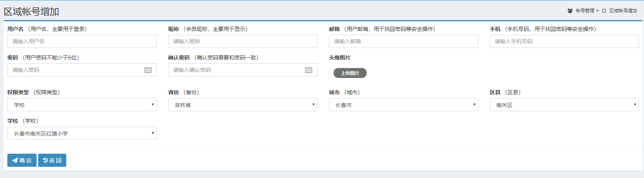Click the 上传图片 upload button
The image size is (644, 178).
click(350, 73)
